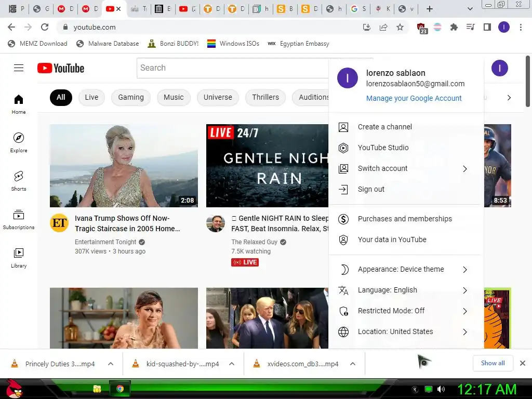The image size is (532, 399).
Task: Open the Extensions puzzle icon
Action: coord(454,27)
